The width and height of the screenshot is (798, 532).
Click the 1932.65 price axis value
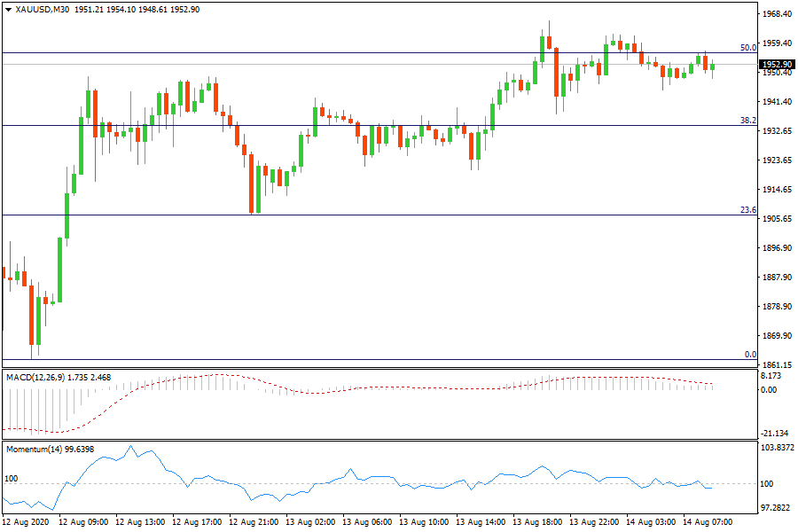coord(777,131)
